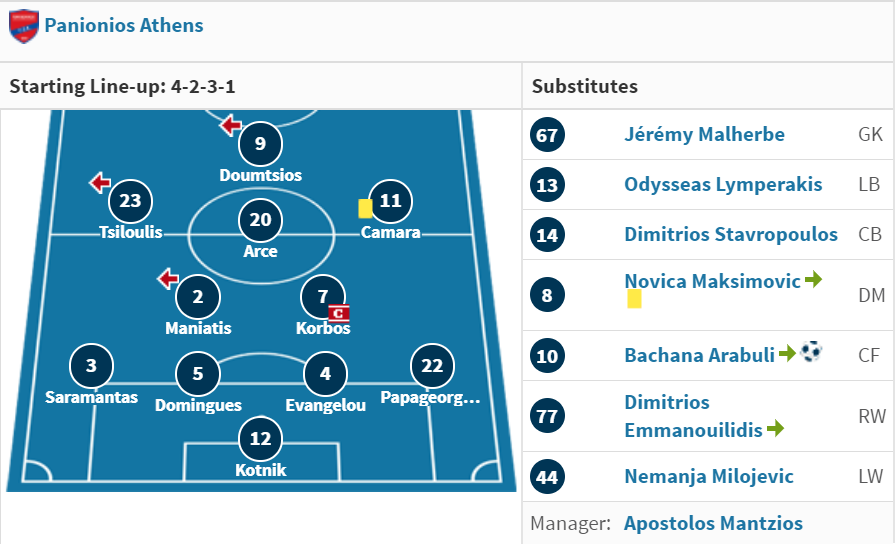Viewport: 895px width, 544px height.
Task: Click the yellow card under Novica Maksimovic
Action: click(x=634, y=299)
